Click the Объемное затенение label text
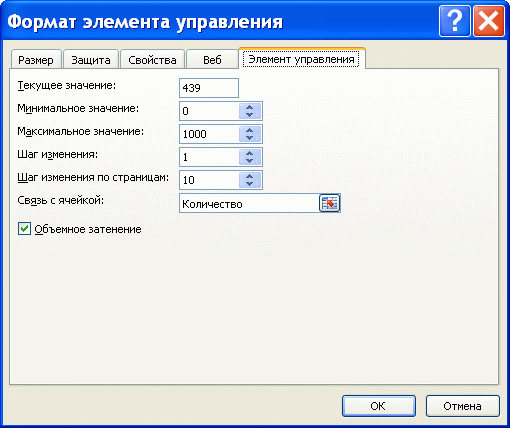This screenshot has width=510, height=428. coord(88,229)
